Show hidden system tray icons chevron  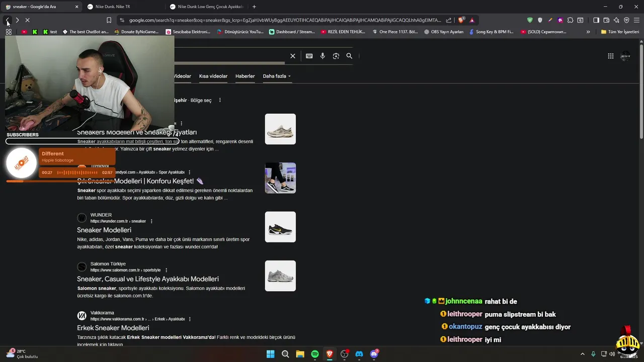click(583, 354)
